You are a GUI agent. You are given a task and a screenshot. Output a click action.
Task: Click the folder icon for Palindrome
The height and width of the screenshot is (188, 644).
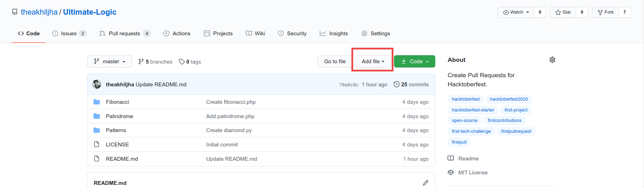97,116
